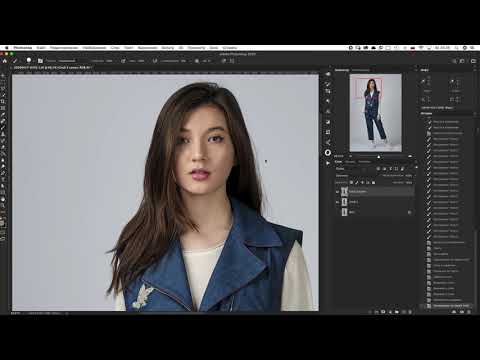
Task: Hide the Слой 1 layer via its eye icon
Action: click(337, 202)
